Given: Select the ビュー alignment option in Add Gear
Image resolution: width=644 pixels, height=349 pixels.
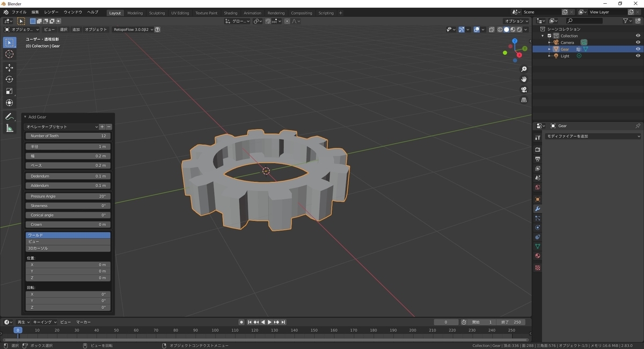Looking at the screenshot, I should pos(68,242).
